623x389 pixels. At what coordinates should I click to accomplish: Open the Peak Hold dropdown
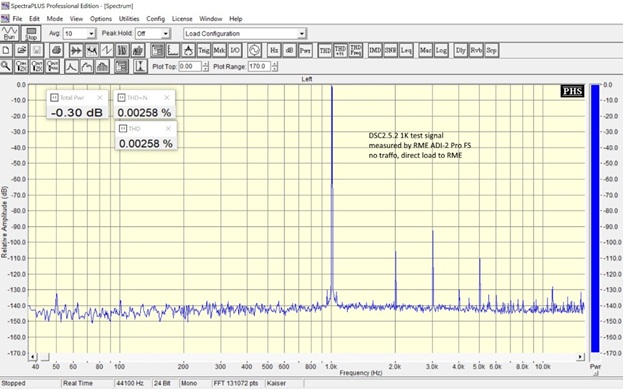(166, 34)
